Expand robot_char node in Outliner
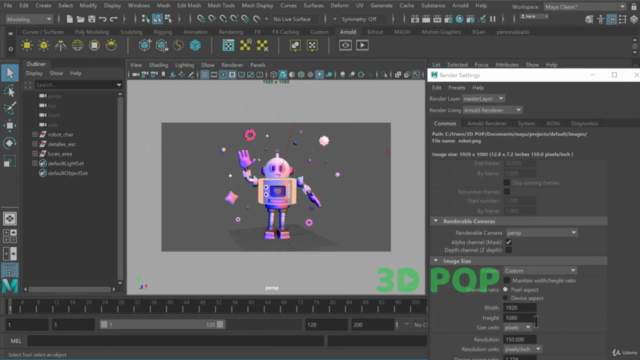640x360 pixels. point(35,134)
